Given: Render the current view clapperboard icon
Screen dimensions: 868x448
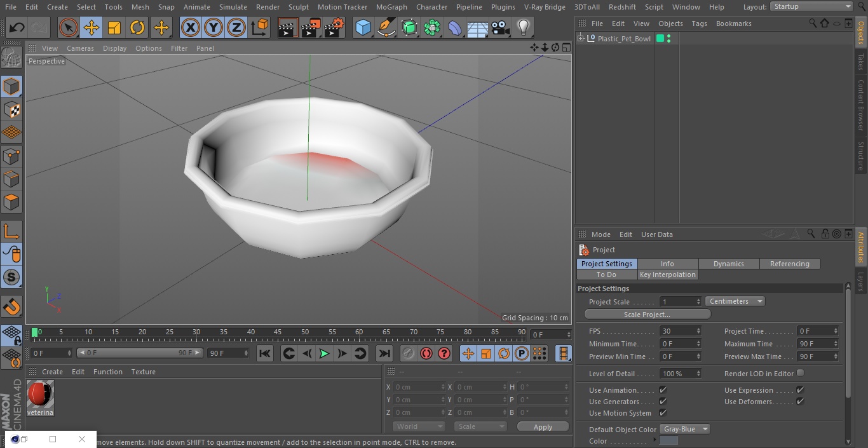Looking at the screenshot, I should coord(288,27).
